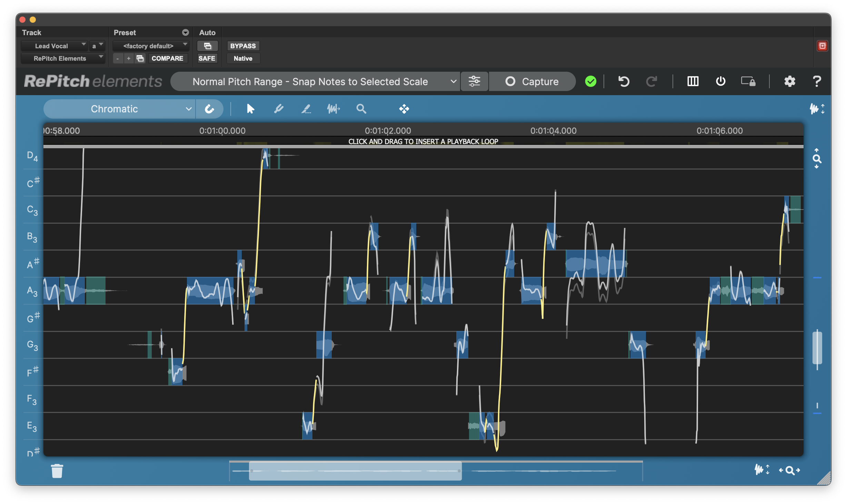The width and height of the screenshot is (847, 504).
Task: Click the Capture button
Action: [532, 81]
